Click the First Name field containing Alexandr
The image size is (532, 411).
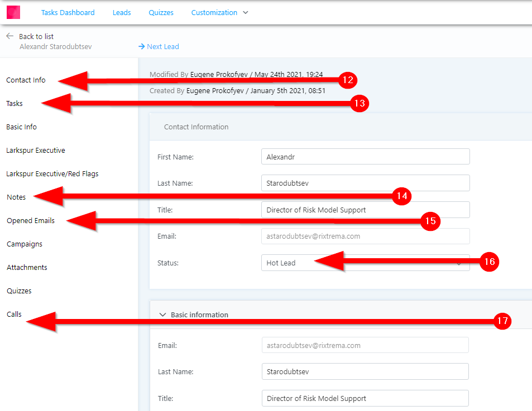coord(365,157)
